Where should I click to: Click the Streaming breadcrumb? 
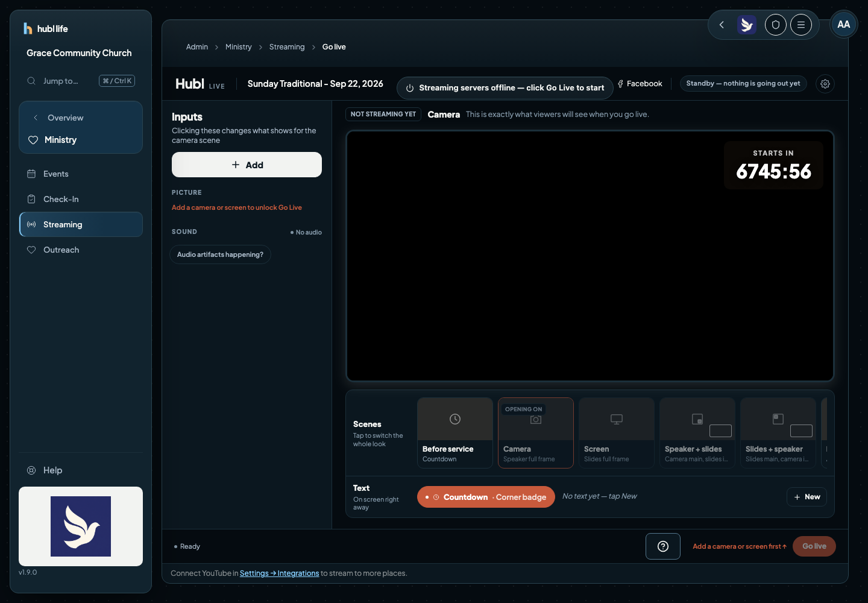(x=287, y=47)
